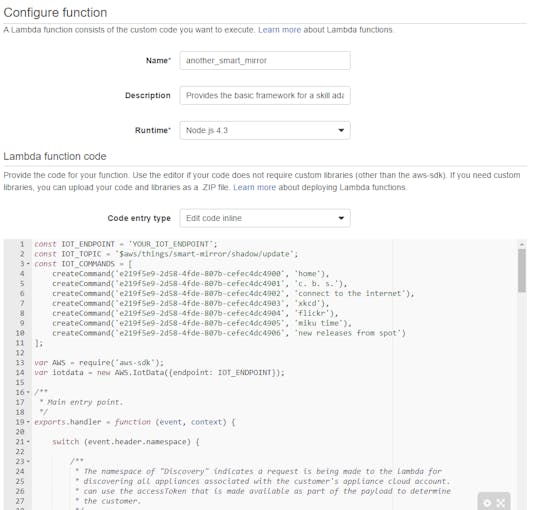Click 'YOUR_IOT_ENDPOINT' string on line 1
534x510 pixels.
[171, 244]
